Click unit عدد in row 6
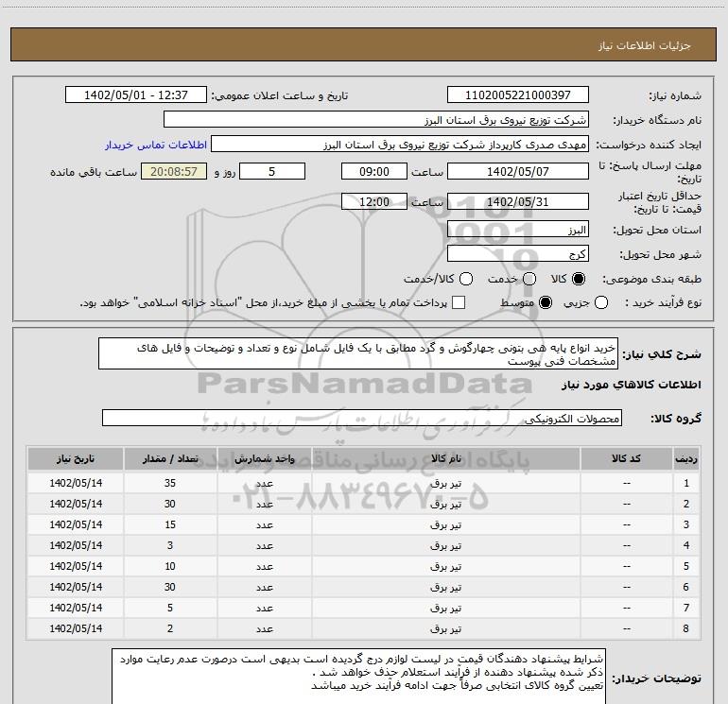The width and height of the screenshot is (728, 704). (x=265, y=588)
